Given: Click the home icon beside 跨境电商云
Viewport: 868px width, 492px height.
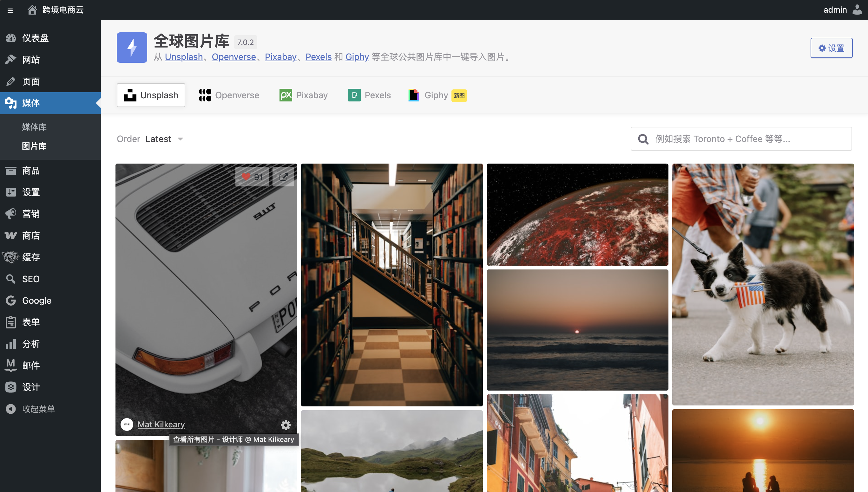Looking at the screenshot, I should coord(32,10).
